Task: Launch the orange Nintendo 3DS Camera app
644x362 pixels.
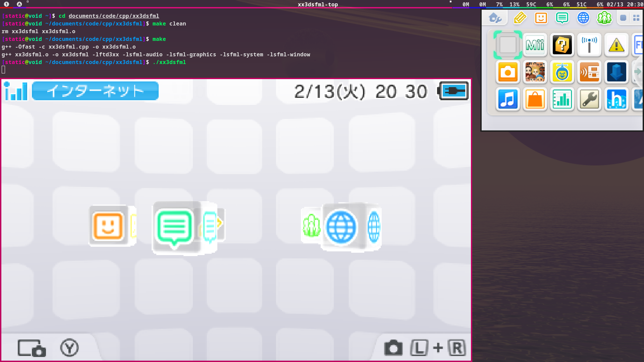Action: pos(508,72)
